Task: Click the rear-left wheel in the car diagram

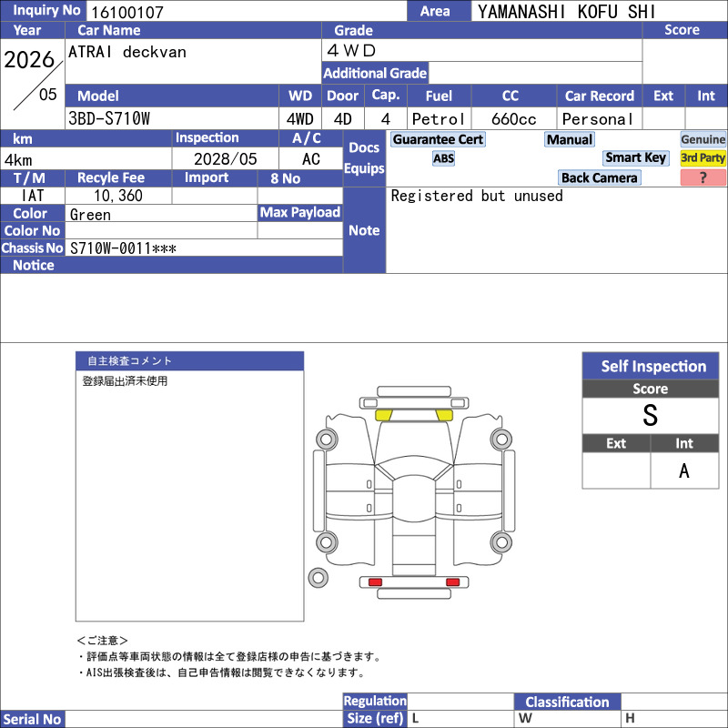Action: (327, 542)
